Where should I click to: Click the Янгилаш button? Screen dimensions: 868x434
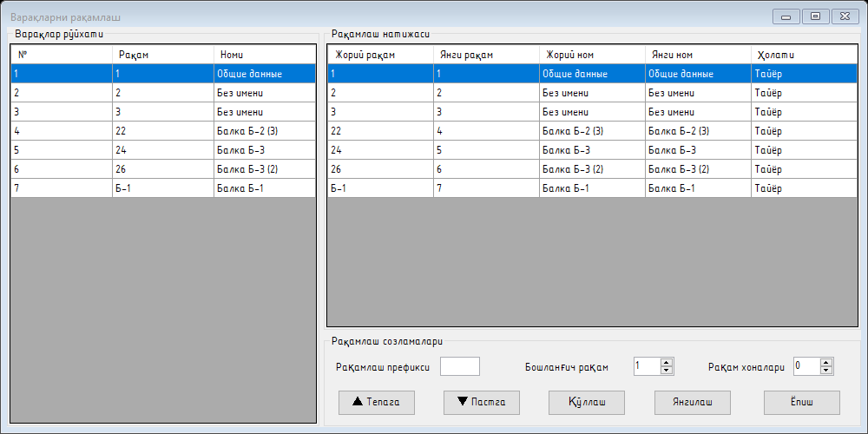[693, 403]
